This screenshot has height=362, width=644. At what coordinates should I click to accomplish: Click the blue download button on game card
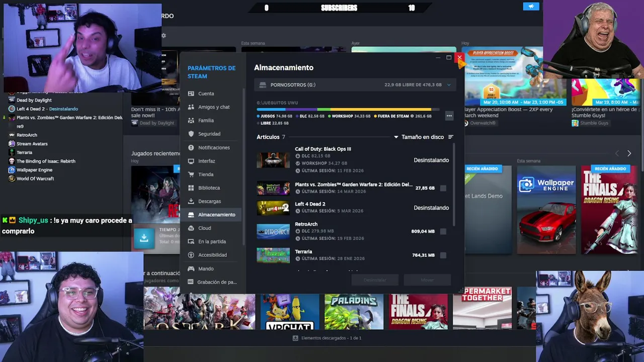click(x=144, y=238)
